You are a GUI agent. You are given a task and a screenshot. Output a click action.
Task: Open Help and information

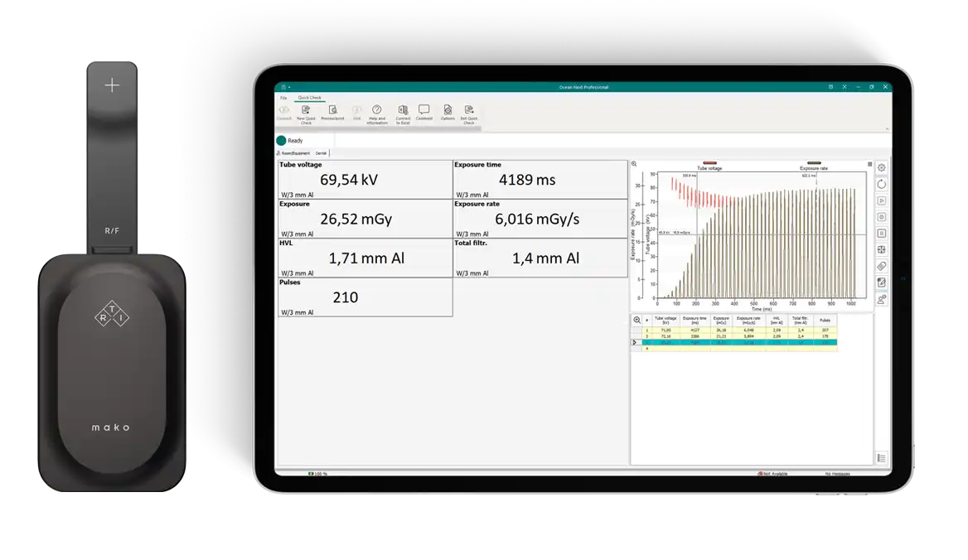[376, 110]
